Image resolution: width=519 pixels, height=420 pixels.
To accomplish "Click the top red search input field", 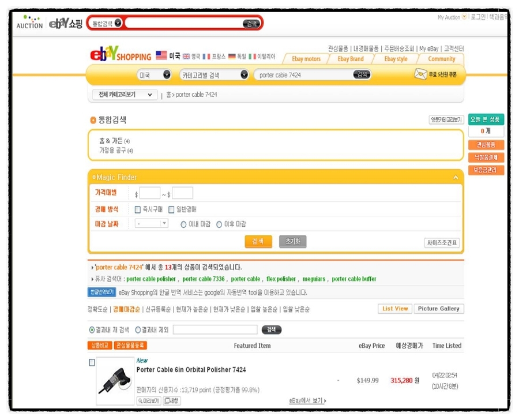I will (184, 23).
